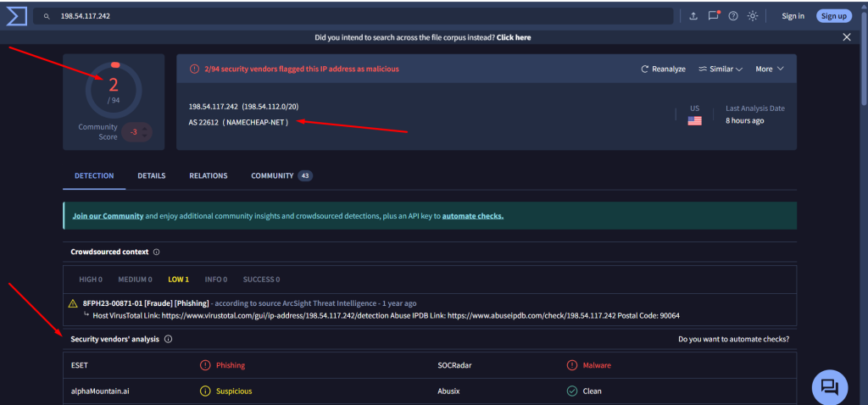Screen dimensions: 868x405
Task: Click the automate checks link in banner
Action: pos(473,216)
